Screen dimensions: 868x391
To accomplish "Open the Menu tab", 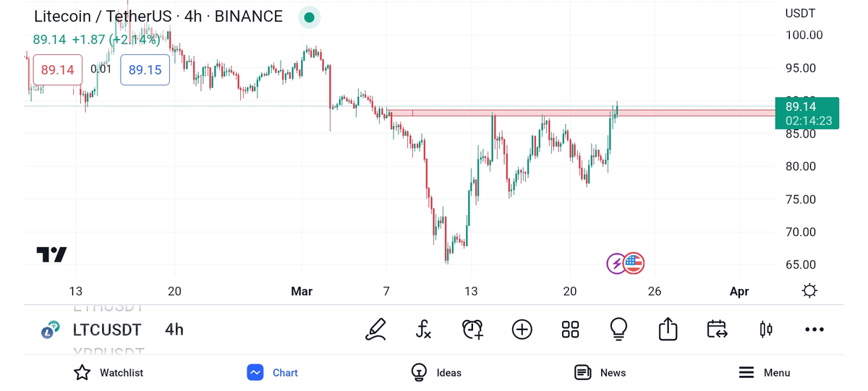I will (x=764, y=373).
